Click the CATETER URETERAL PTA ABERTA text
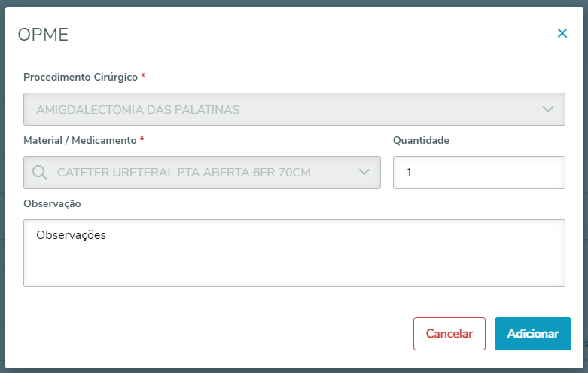The height and width of the screenshot is (373, 588). 184,173
